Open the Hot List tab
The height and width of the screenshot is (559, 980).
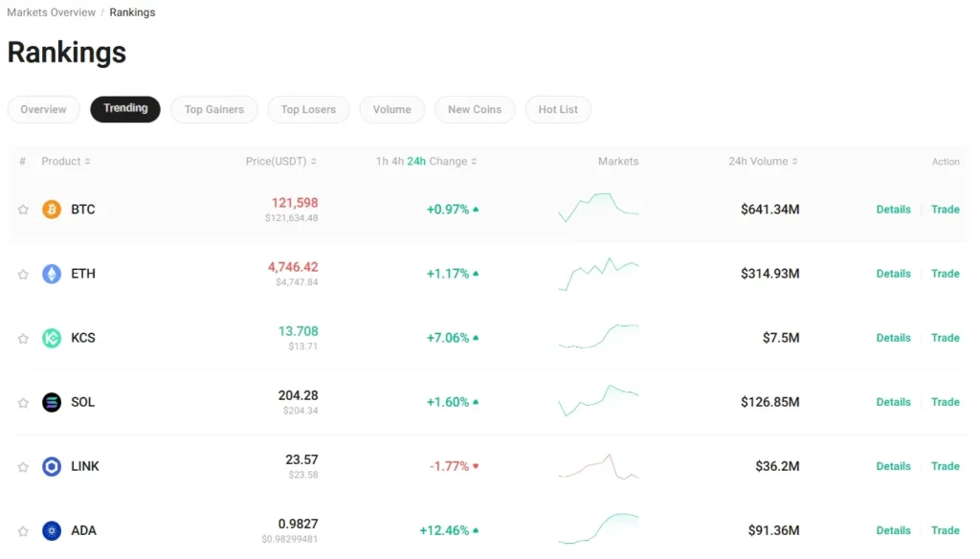point(558,109)
